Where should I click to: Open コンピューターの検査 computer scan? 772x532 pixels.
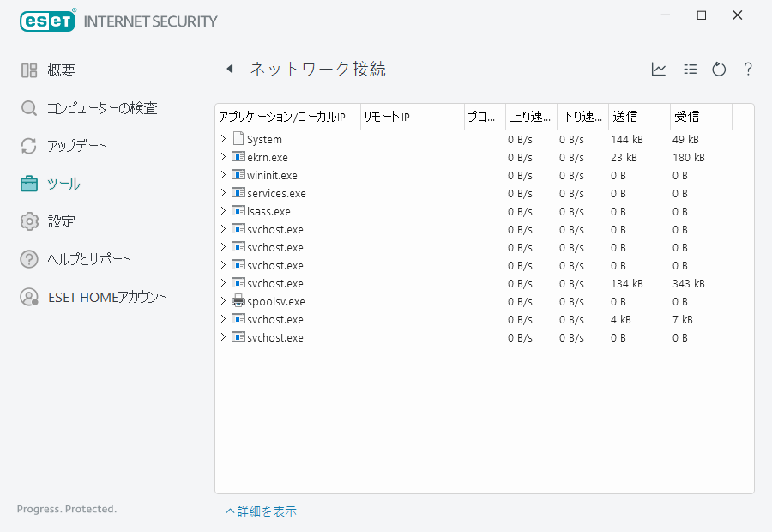[x=102, y=108]
